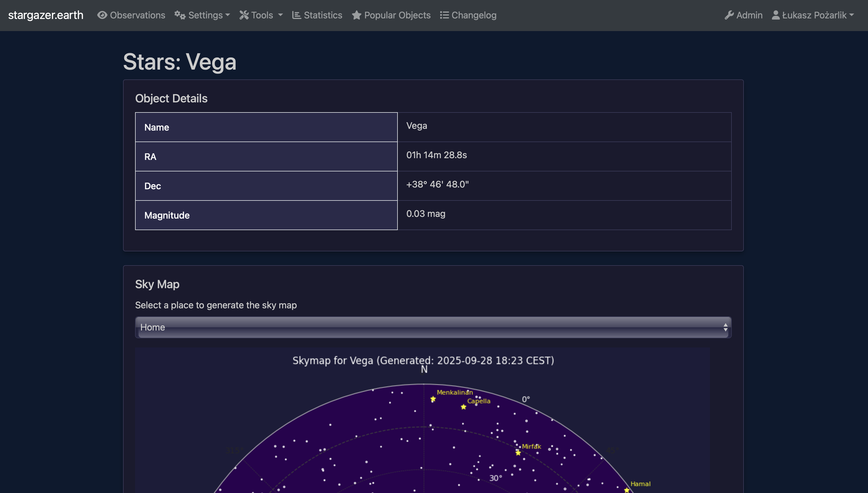Click the Statistics chart icon

(296, 15)
